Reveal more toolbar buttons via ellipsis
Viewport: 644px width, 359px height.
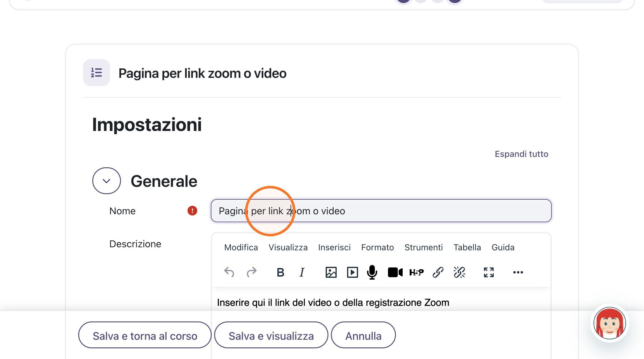click(x=518, y=272)
